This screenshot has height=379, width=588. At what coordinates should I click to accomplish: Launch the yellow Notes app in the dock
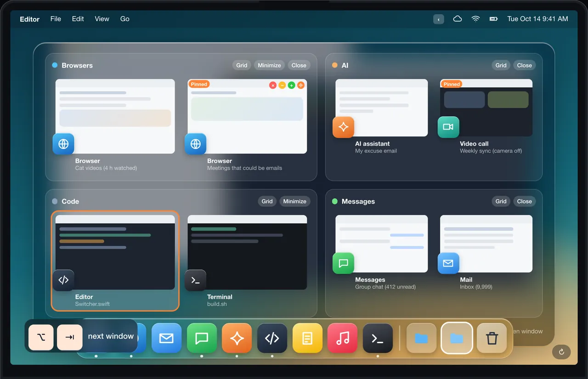tap(307, 339)
